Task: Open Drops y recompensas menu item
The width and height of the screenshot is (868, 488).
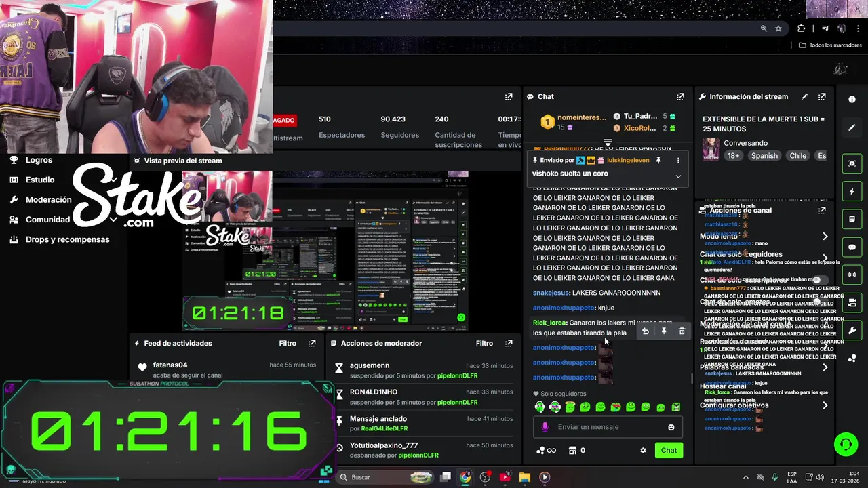Action: (67, 239)
